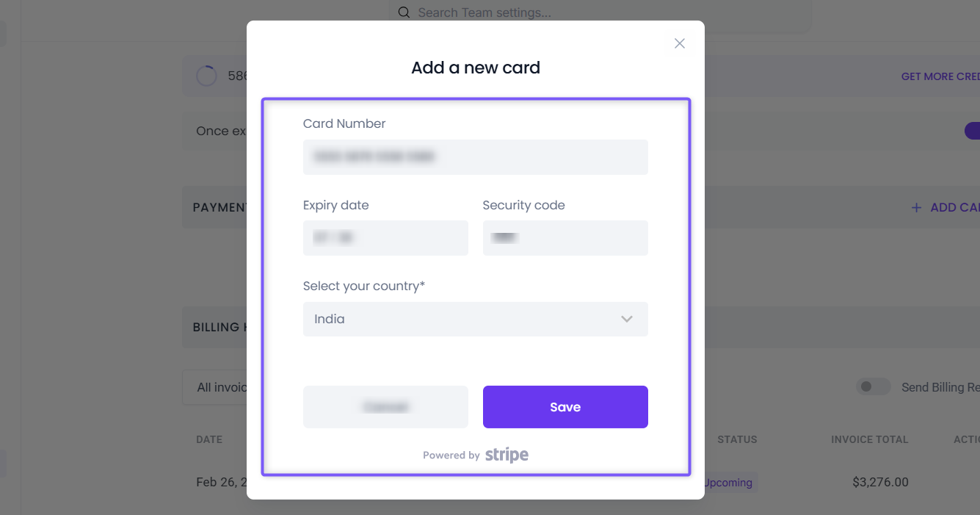The height and width of the screenshot is (515, 980).
Task: Open the GET MORE CREDITS link
Action: (940, 76)
